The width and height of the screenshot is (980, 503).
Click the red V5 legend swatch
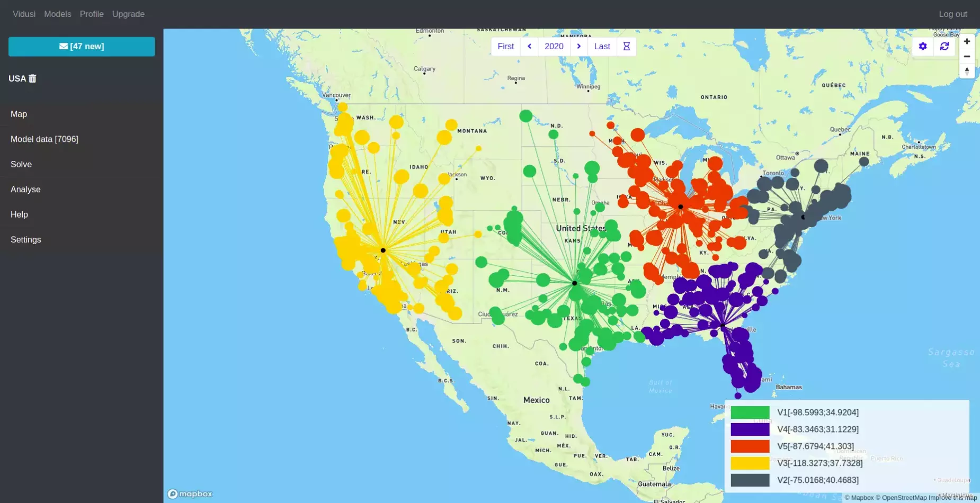pyautogui.click(x=750, y=446)
